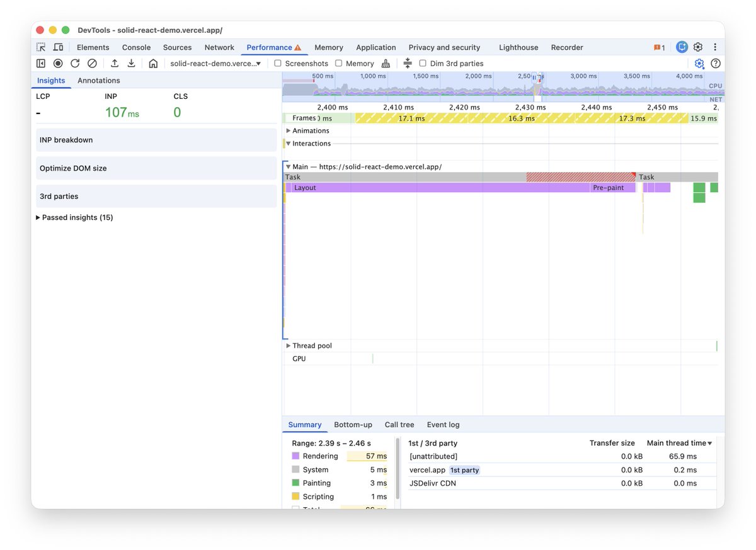Open the Sources tab
The width and height of the screenshot is (756, 550).
click(177, 47)
